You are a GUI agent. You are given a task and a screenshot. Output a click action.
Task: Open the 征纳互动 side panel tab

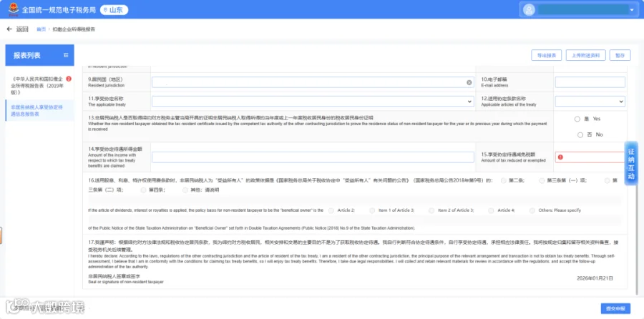(x=631, y=163)
